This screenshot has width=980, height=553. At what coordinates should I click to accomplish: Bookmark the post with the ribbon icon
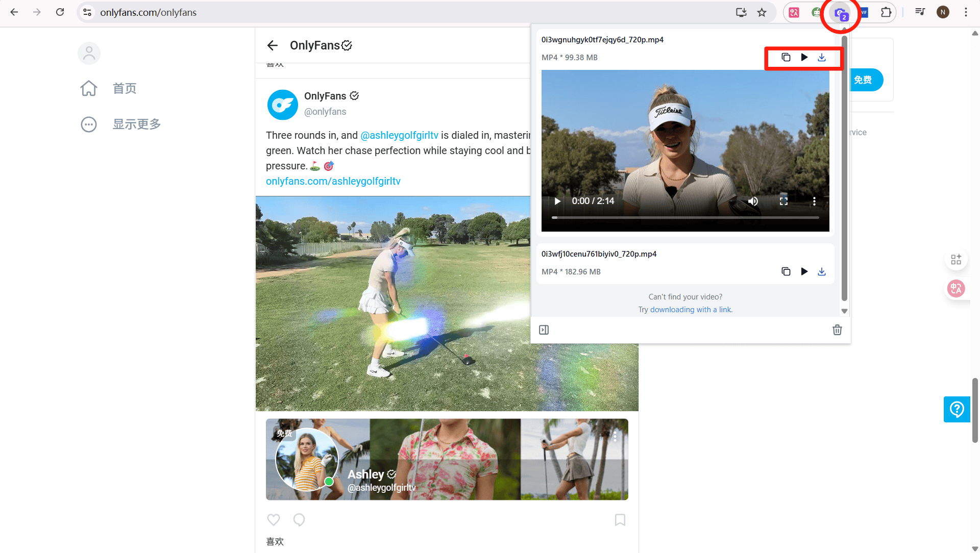[x=620, y=520]
